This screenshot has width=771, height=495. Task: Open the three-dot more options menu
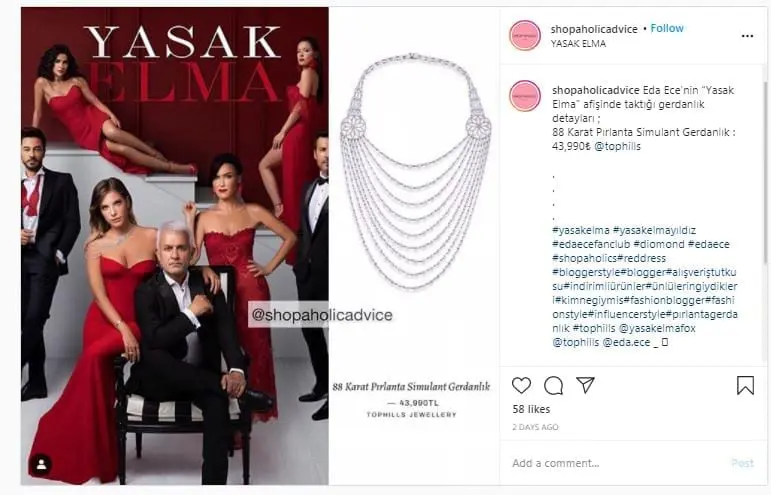[747, 36]
